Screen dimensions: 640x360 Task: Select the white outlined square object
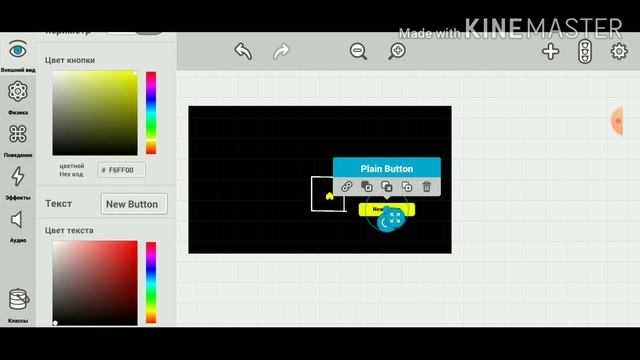coord(328,194)
